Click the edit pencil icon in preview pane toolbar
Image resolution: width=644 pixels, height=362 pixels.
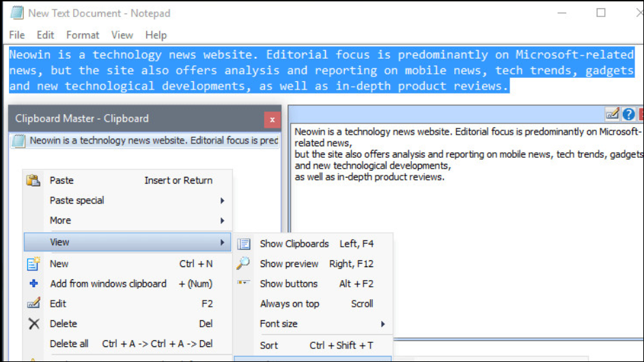point(612,114)
